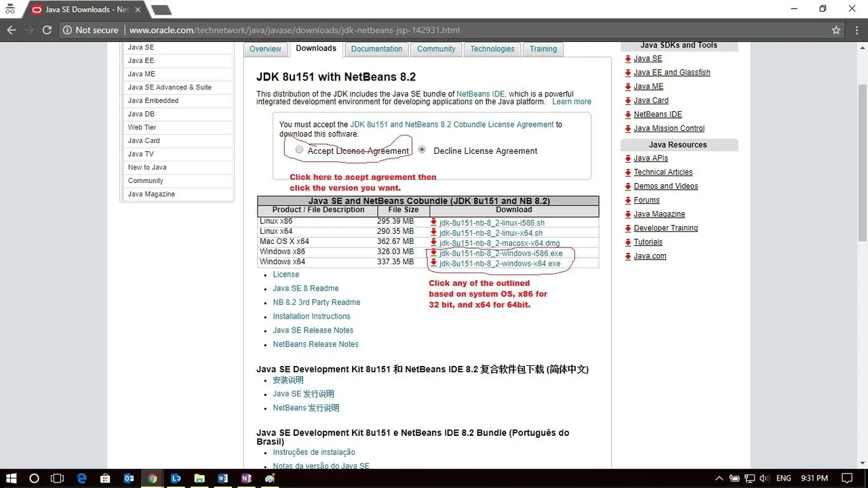
Task: Click download arrow next to linux-i586.sh
Action: tap(434, 222)
